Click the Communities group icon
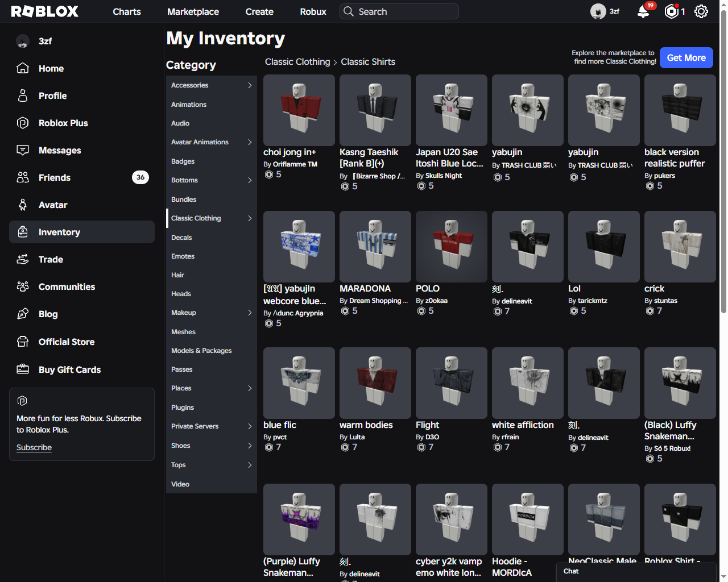Viewport: 728px width, 582px height. [x=23, y=286]
